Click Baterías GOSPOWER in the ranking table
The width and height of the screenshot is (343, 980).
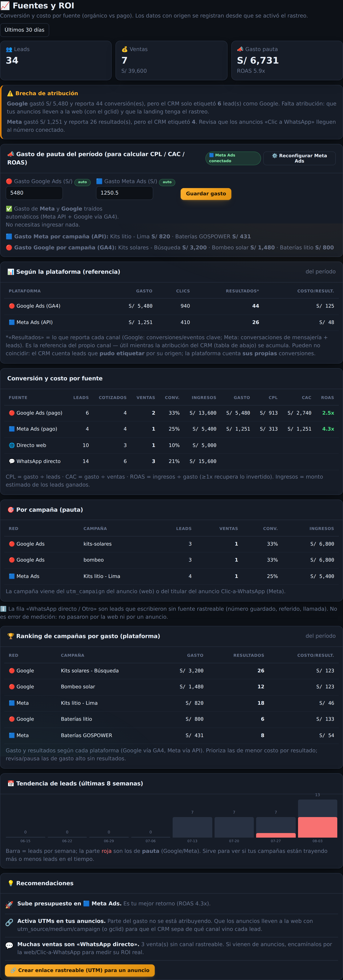point(86,735)
